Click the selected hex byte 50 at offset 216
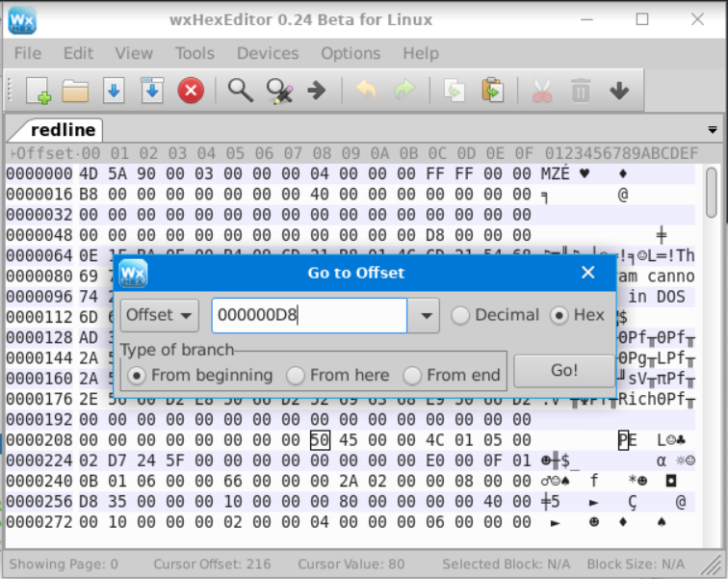The height and width of the screenshot is (579, 728). [320, 440]
